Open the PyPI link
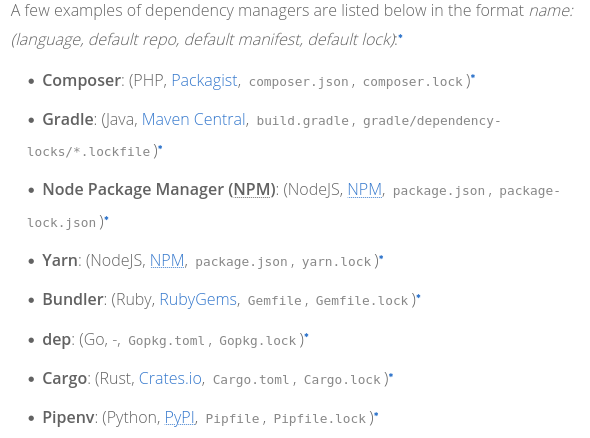The width and height of the screenshot is (590, 438). pyautogui.click(x=179, y=418)
